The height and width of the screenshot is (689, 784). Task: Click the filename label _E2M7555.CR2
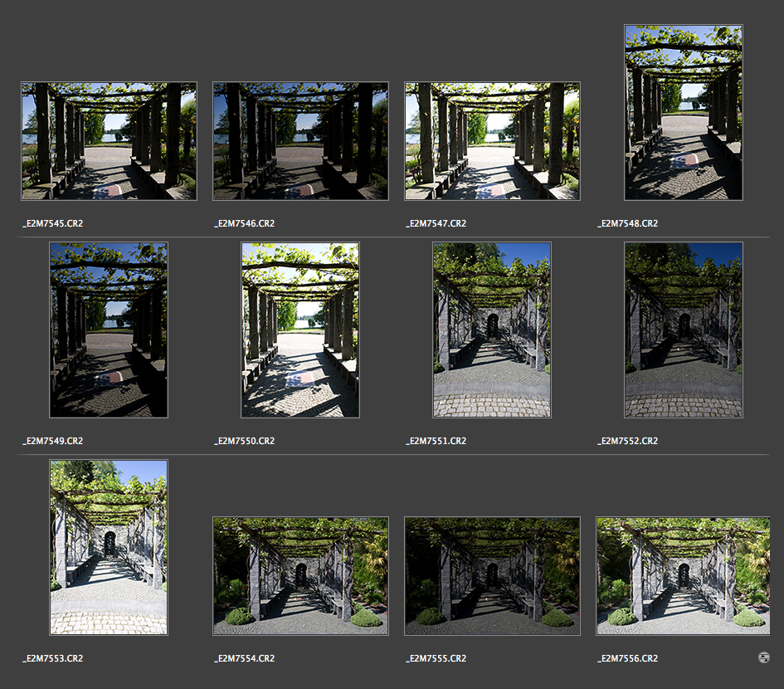click(436, 658)
